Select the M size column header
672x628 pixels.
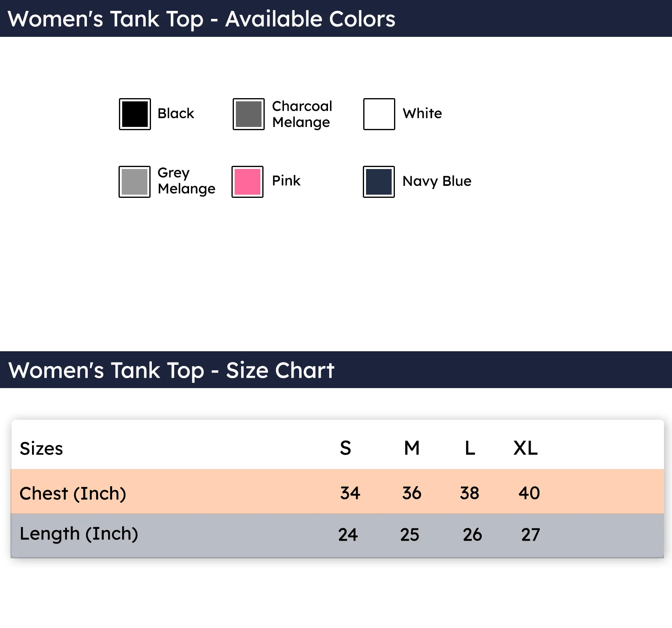pos(412,448)
